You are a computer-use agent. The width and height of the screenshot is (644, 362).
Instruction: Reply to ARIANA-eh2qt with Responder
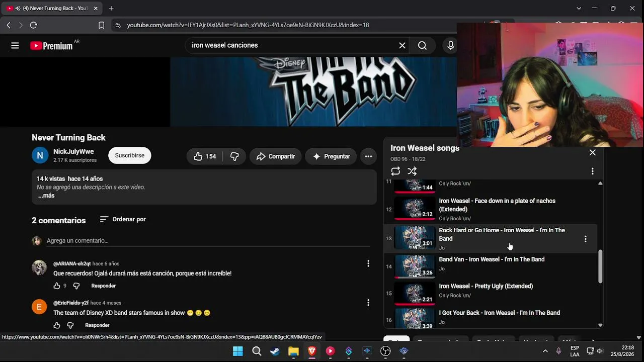(x=103, y=286)
